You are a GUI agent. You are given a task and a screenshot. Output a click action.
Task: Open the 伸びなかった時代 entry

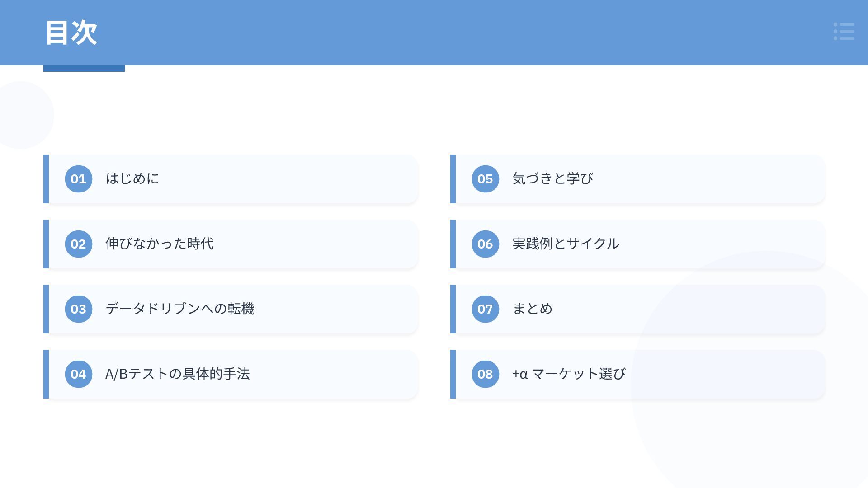pyautogui.click(x=231, y=244)
